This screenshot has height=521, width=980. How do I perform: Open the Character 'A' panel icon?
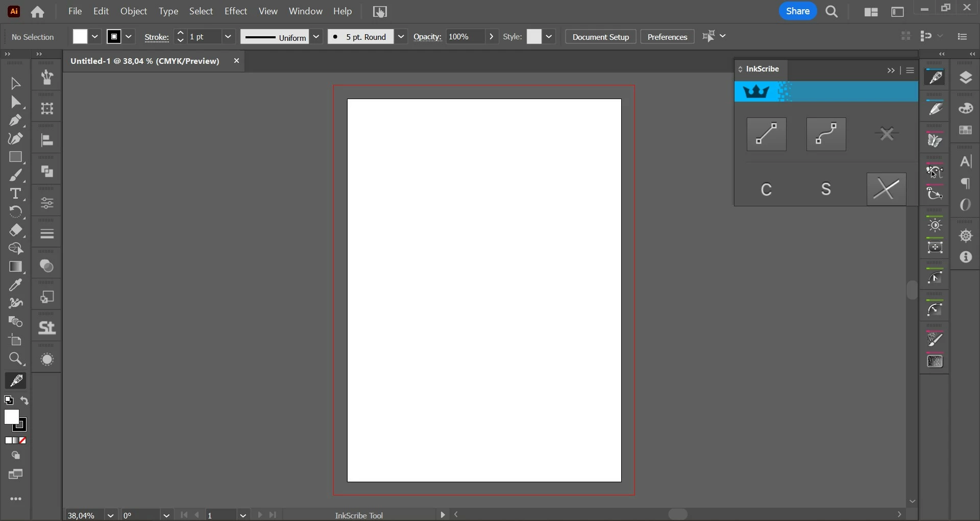[966, 162]
